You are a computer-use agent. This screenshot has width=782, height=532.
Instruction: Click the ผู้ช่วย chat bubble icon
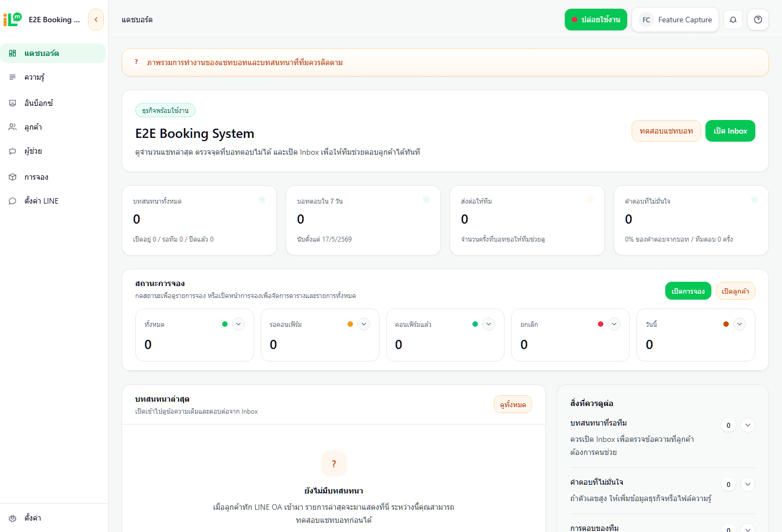[x=12, y=151]
